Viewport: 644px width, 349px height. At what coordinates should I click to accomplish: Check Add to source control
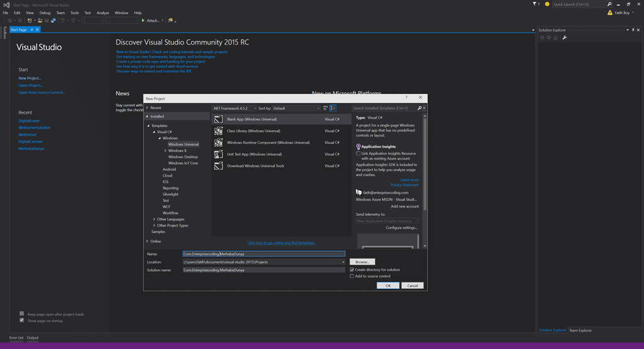(x=352, y=276)
